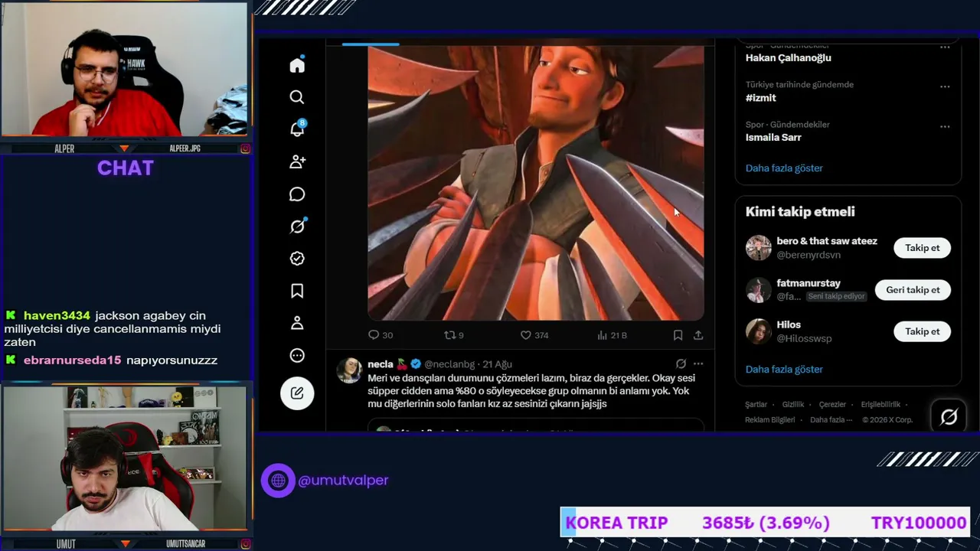The image size is (980, 551).
Task: Click the Grok icon on necla's post
Action: [681, 364]
